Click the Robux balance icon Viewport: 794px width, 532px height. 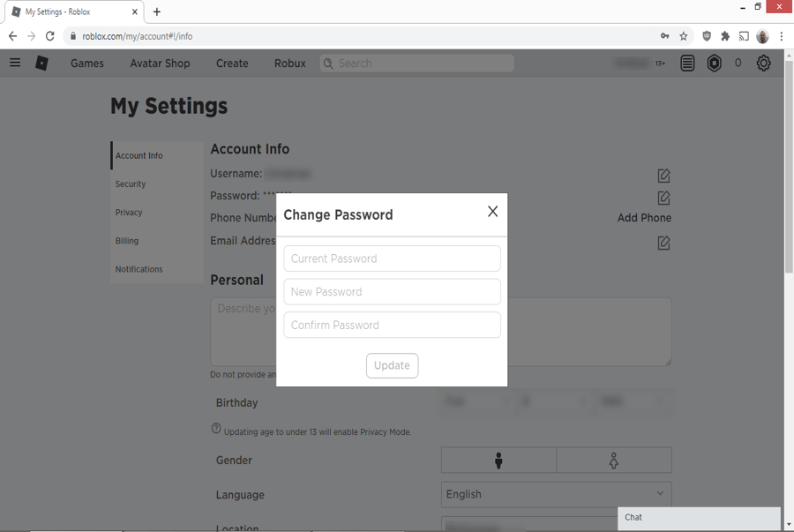pyautogui.click(x=714, y=63)
